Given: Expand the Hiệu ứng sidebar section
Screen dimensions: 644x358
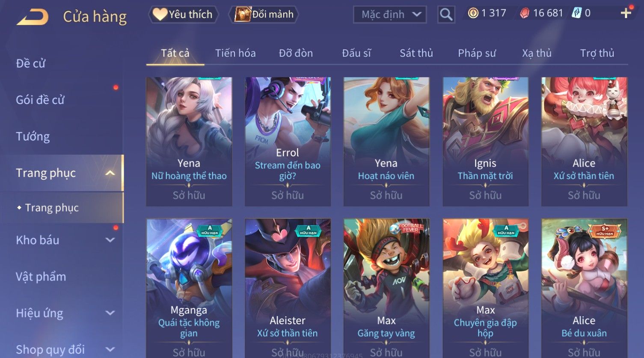Looking at the screenshot, I should (x=110, y=313).
